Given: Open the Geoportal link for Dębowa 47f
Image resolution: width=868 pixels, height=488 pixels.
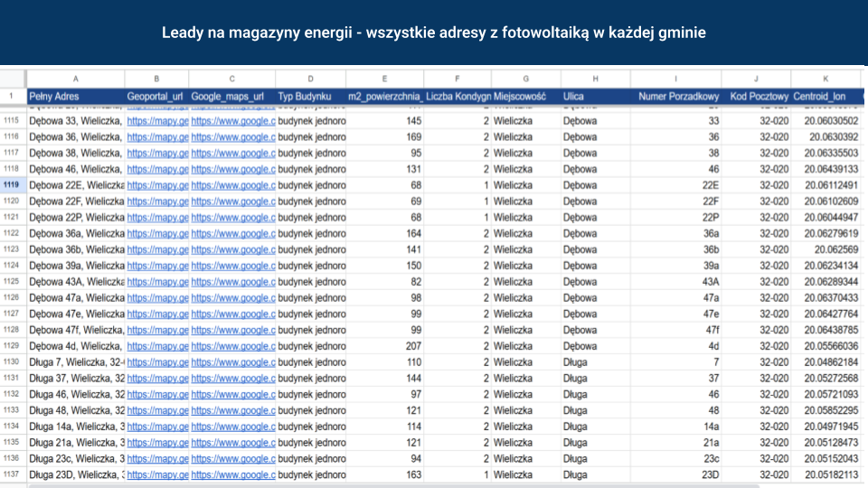Looking at the screenshot, I should coord(157,330).
